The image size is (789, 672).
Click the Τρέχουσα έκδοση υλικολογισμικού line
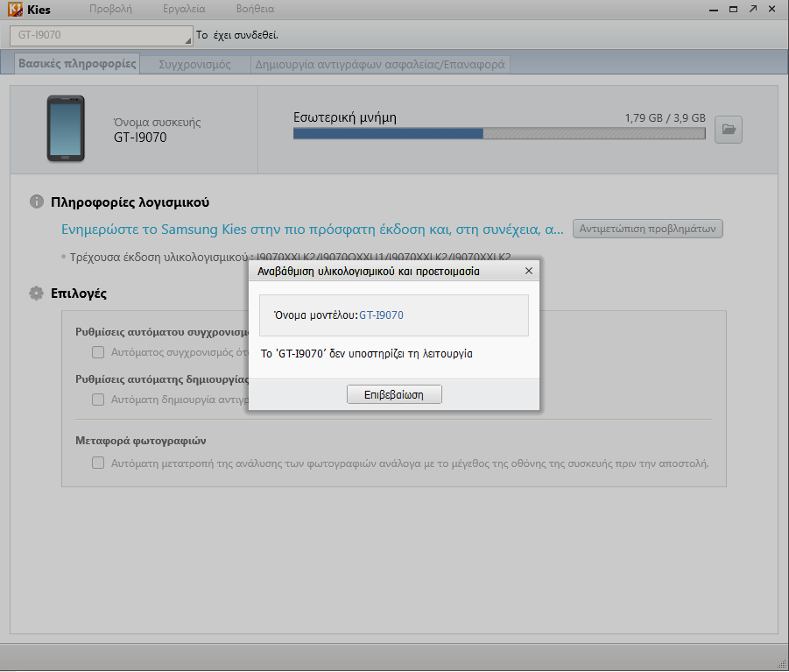pyautogui.click(x=285, y=257)
